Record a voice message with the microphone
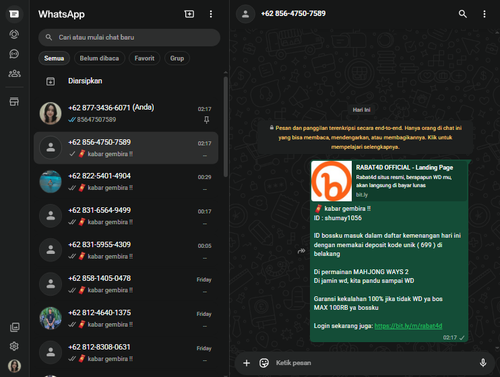The height and width of the screenshot is (377, 500). point(483,363)
